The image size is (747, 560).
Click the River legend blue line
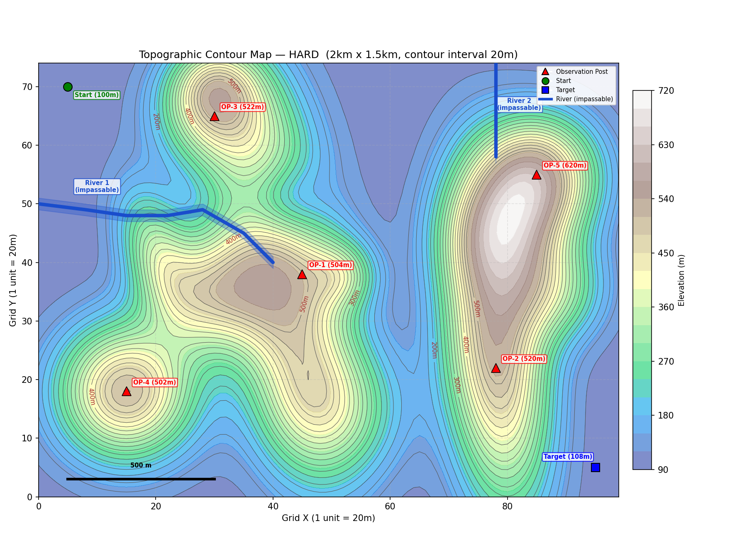[x=545, y=99]
